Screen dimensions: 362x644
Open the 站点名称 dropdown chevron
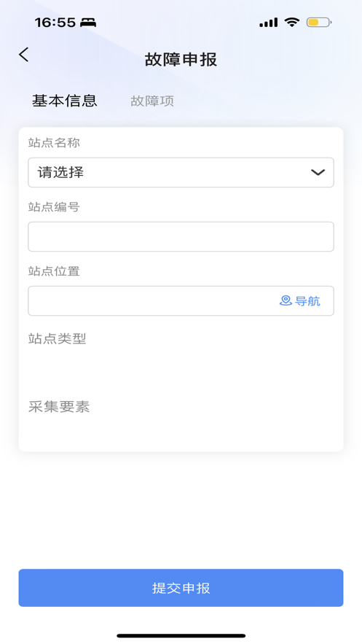click(318, 173)
